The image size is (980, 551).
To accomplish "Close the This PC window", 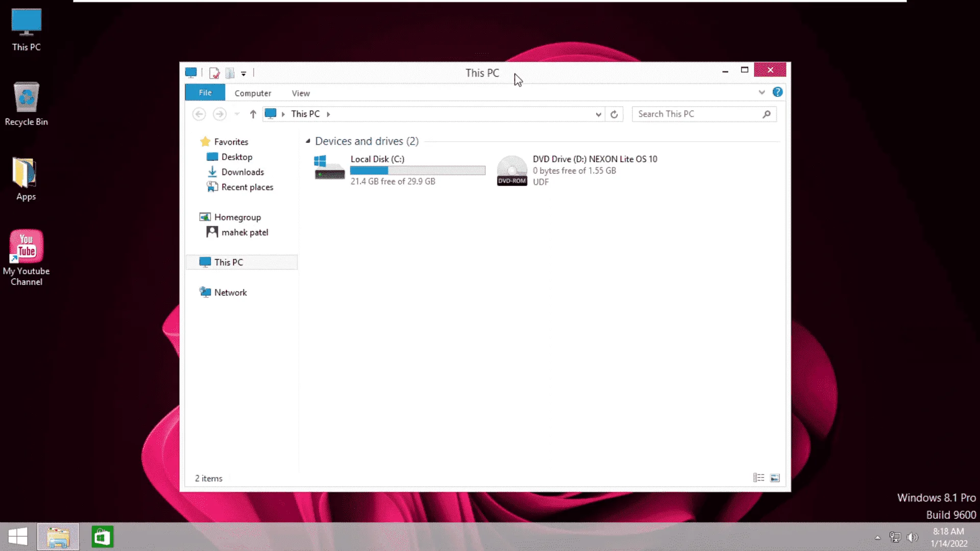I will coord(770,70).
